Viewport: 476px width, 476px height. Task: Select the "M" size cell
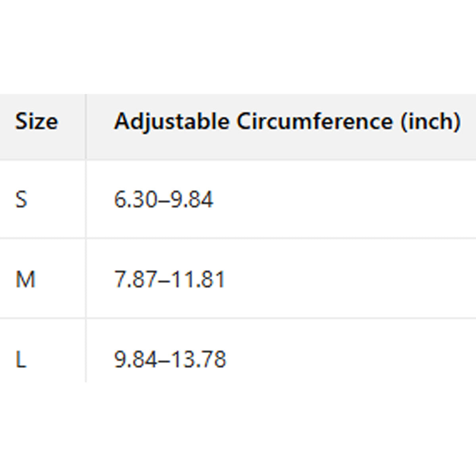(25, 279)
